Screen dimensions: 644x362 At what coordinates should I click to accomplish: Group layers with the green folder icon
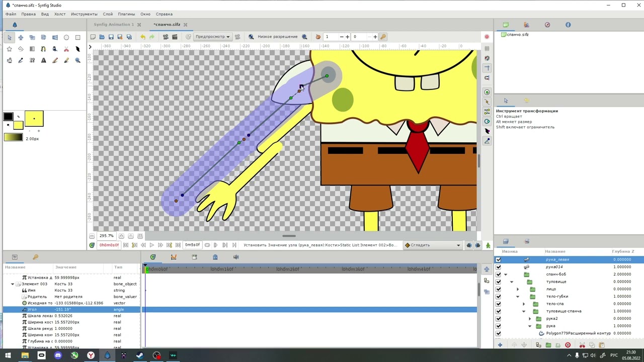(x=548, y=345)
